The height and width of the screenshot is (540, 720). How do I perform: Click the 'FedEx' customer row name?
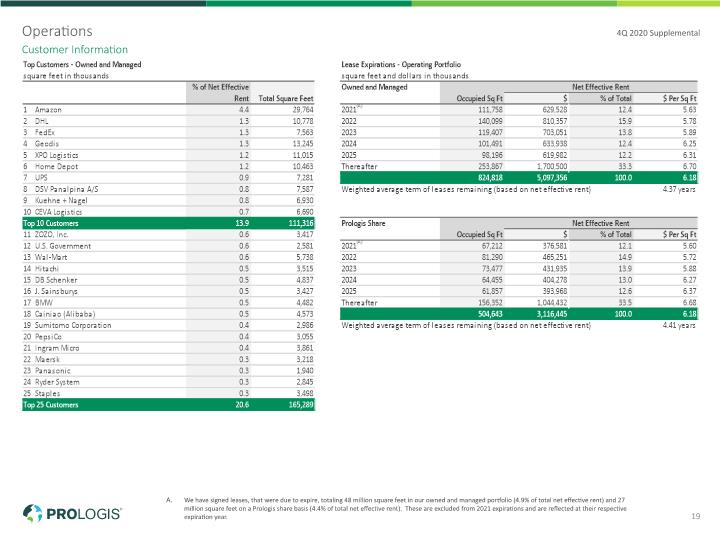click(45, 132)
